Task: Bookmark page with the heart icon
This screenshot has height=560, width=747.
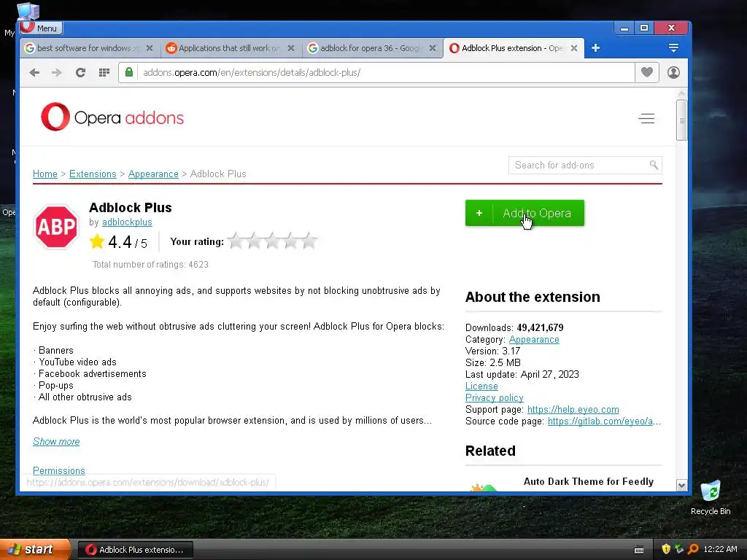Action: pyautogui.click(x=646, y=72)
